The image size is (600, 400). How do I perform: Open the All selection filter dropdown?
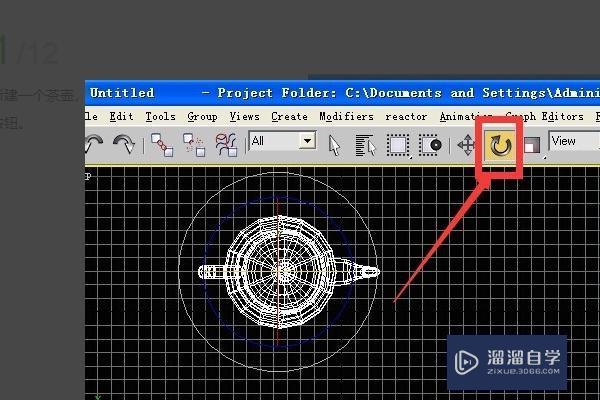(283, 141)
